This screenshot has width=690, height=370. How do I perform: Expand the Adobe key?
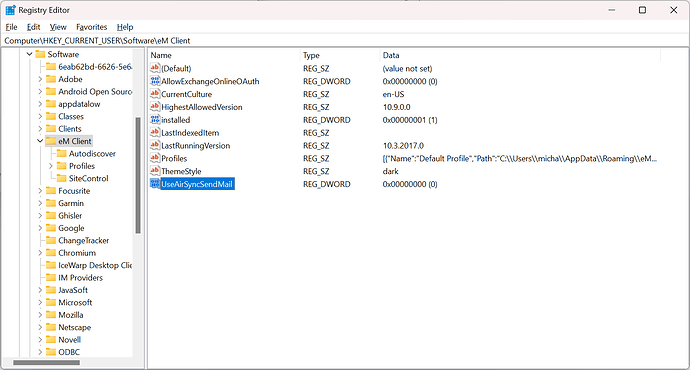coord(40,79)
